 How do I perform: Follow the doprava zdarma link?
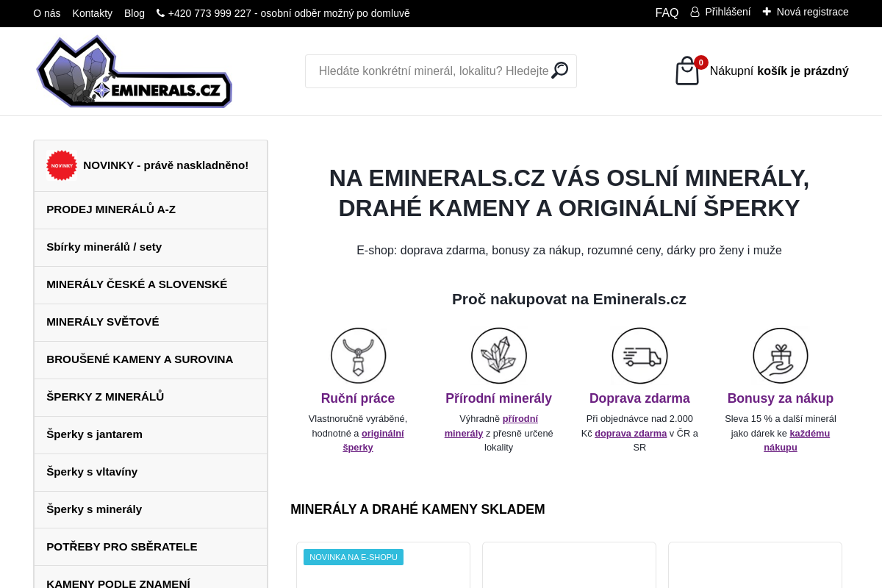[631, 434]
